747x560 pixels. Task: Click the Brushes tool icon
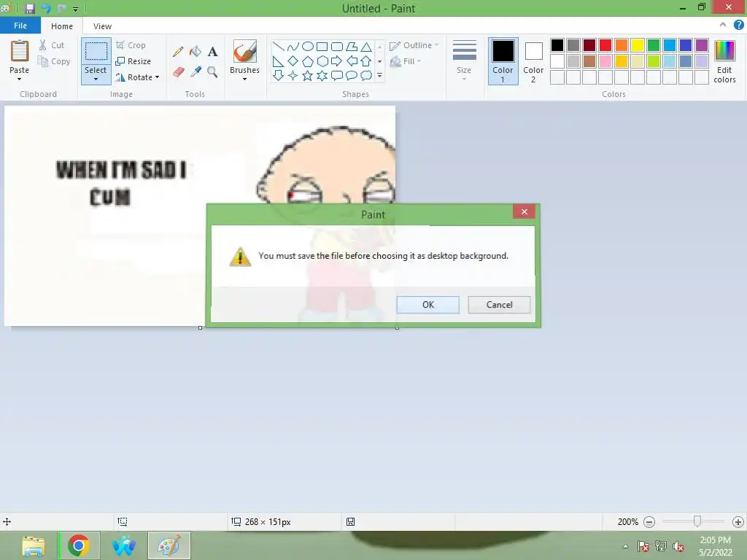pyautogui.click(x=245, y=52)
